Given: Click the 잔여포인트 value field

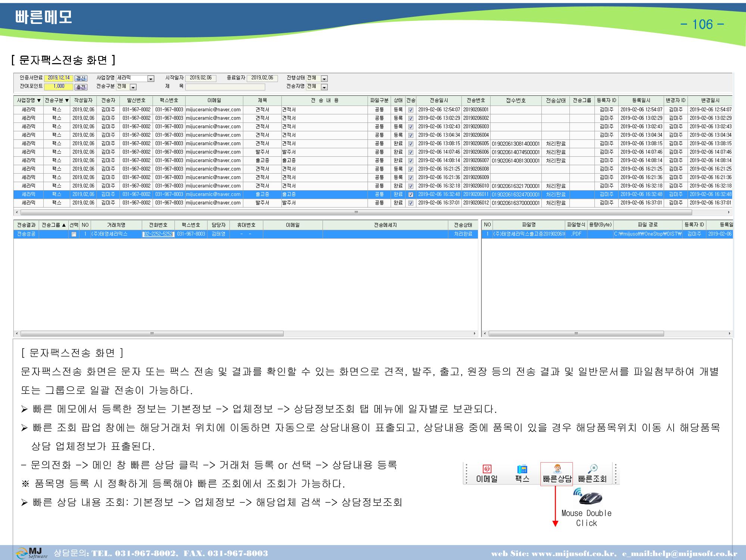Looking at the screenshot, I should pyautogui.click(x=59, y=87).
